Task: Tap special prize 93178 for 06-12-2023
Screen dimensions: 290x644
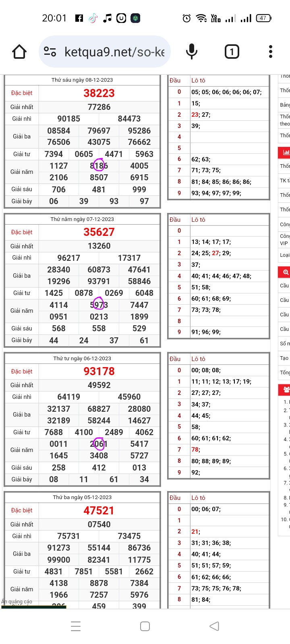Action: tap(99, 371)
